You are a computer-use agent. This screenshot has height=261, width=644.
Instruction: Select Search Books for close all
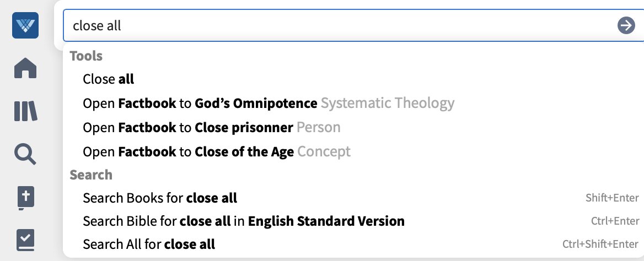click(353, 198)
